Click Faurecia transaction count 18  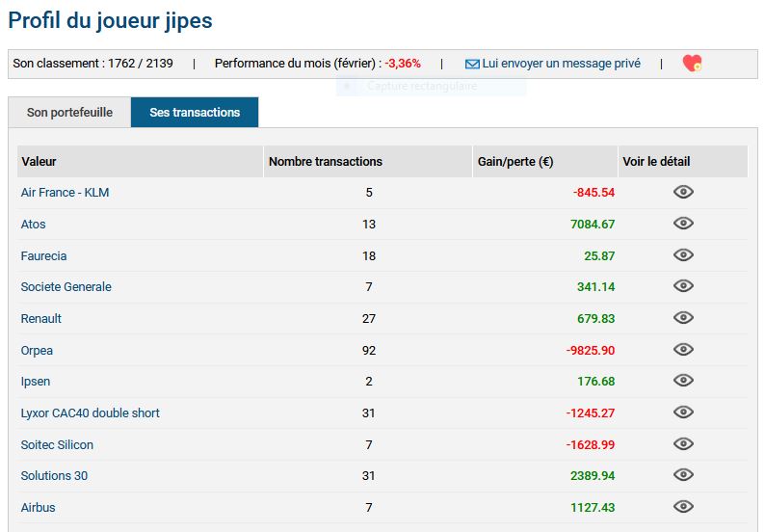pos(369,255)
